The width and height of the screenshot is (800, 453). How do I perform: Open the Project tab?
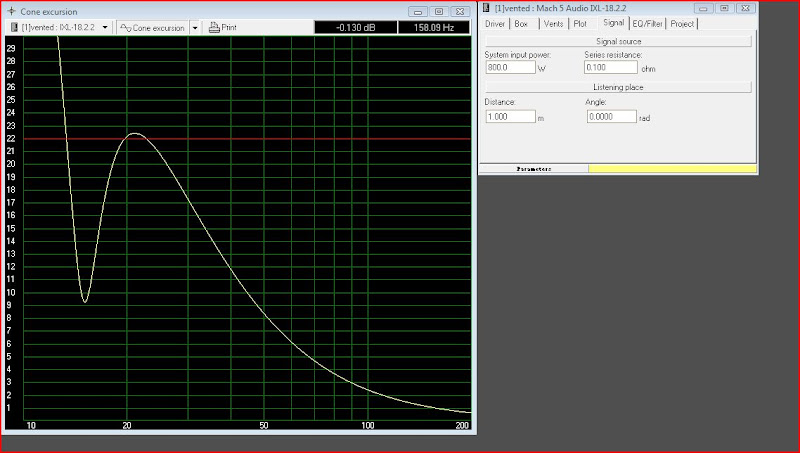pyautogui.click(x=683, y=23)
